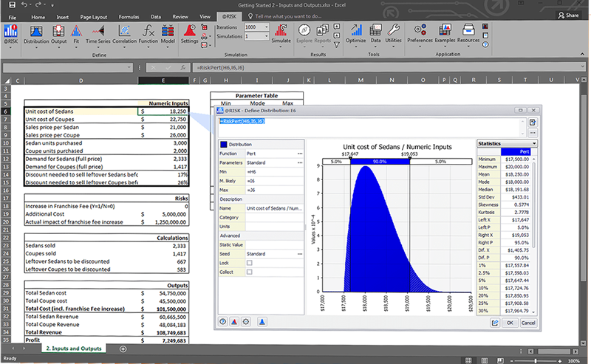Toggle the Collect checkbox

point(250,272)
